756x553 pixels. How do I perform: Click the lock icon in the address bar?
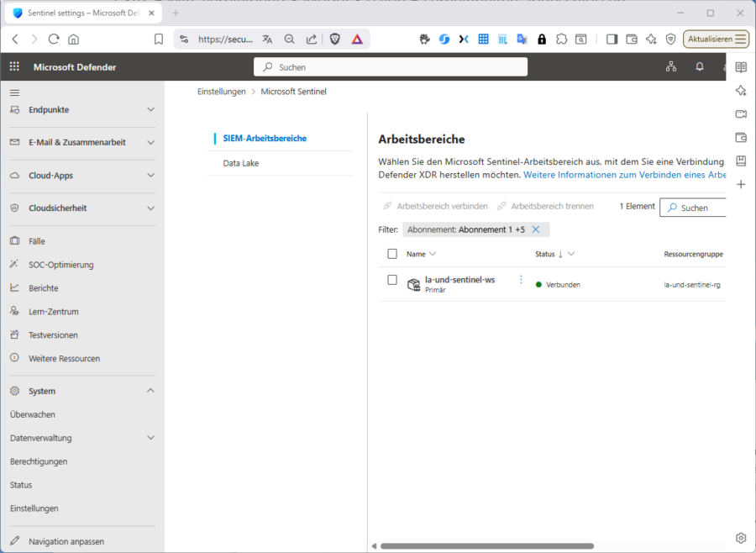542,39
